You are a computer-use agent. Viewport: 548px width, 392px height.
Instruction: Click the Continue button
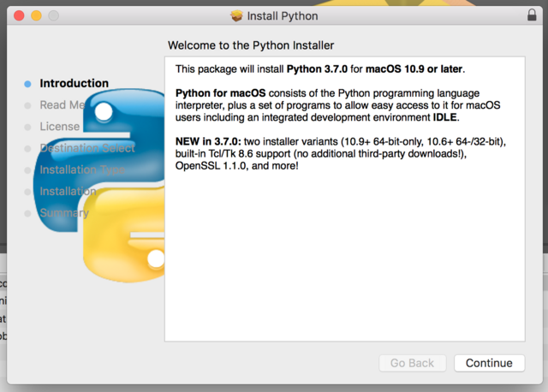489,363
